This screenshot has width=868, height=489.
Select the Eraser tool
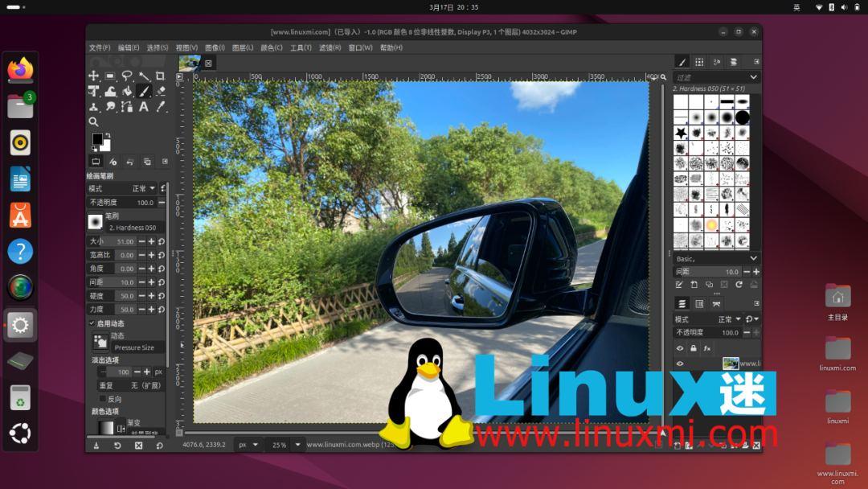click(x=161, y=92)
